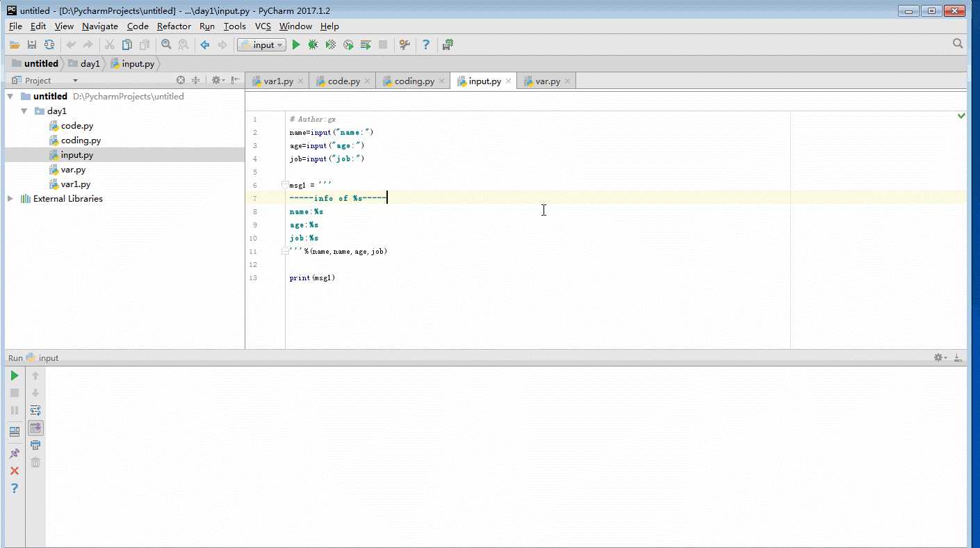Navigate forward with the gray arrow
Screen dimensions: 980x548
point(222,45)
